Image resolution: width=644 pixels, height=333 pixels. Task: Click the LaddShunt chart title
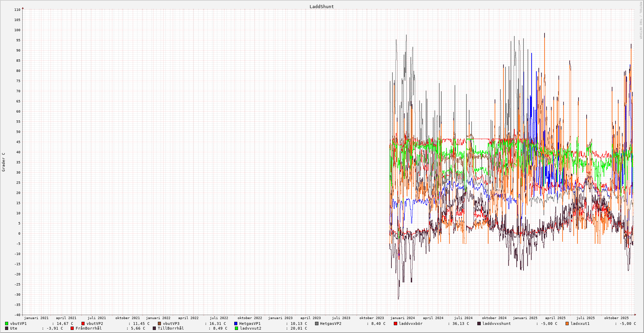pyautogui.click(x=321, y=7)
